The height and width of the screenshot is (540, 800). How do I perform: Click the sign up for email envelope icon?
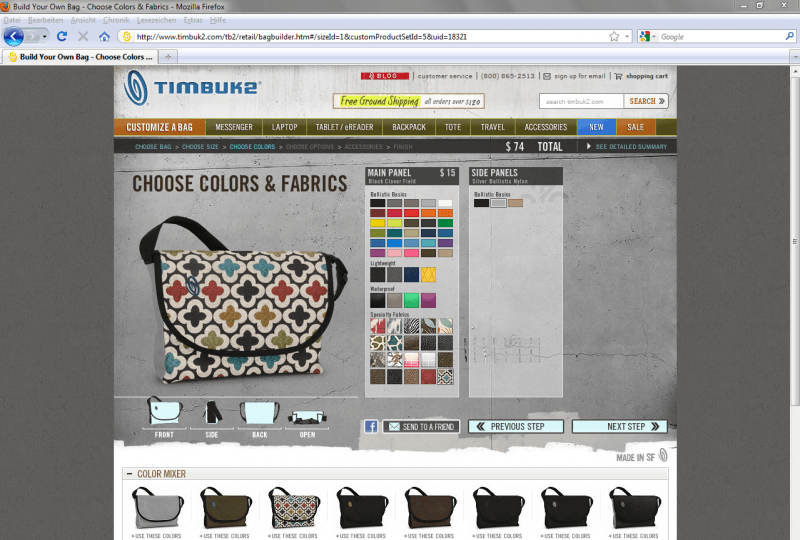[547, 77]
